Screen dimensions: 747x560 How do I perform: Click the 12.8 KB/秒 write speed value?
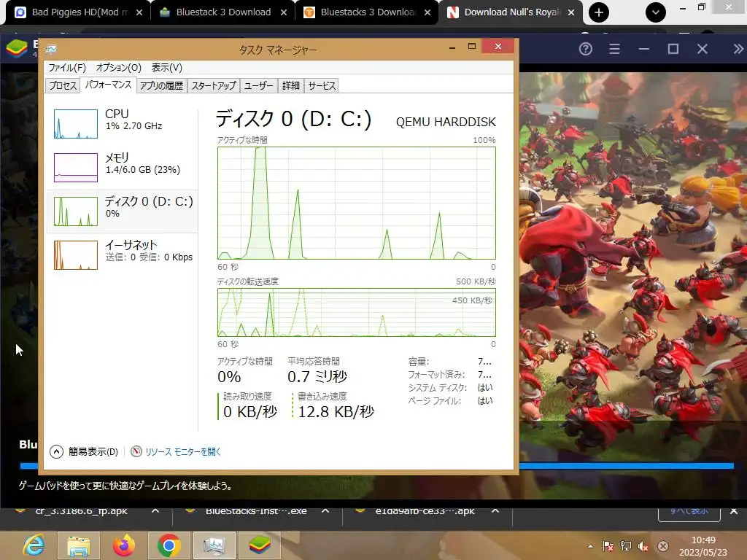click(x=336, y=412)
